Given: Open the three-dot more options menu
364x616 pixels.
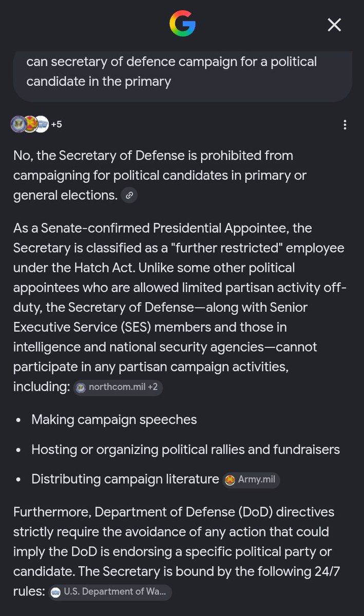Looking at the screenshot, I should (x=344, y=124).
